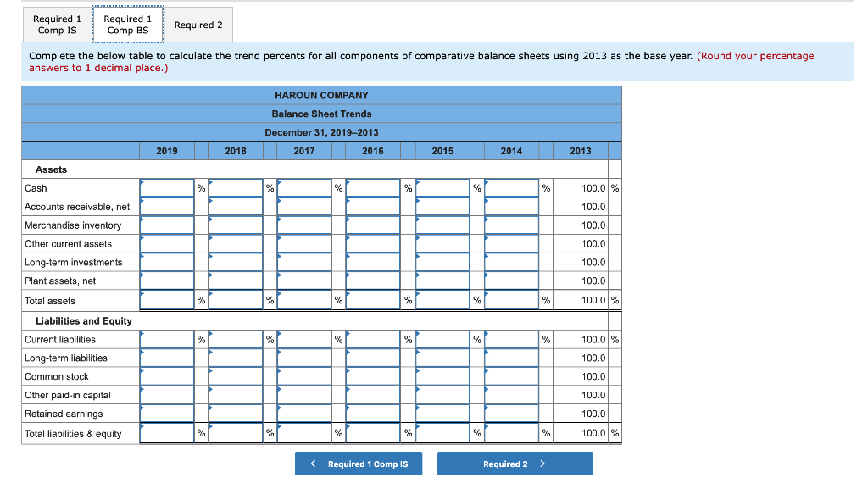The width and height of the screenshot is (868, 489).
Task: Click the 2019 Total assets input cell
Action: coord(166,299)
